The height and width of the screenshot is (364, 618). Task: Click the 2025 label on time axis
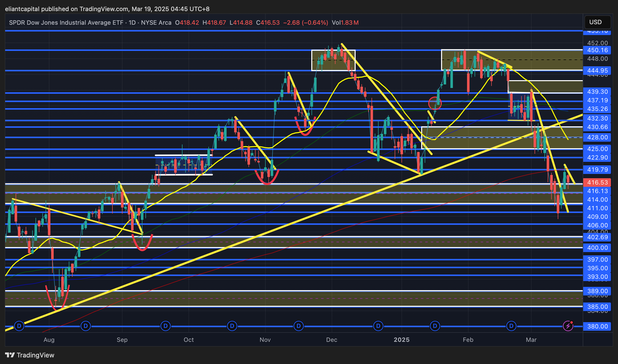(x=401, y=340)
